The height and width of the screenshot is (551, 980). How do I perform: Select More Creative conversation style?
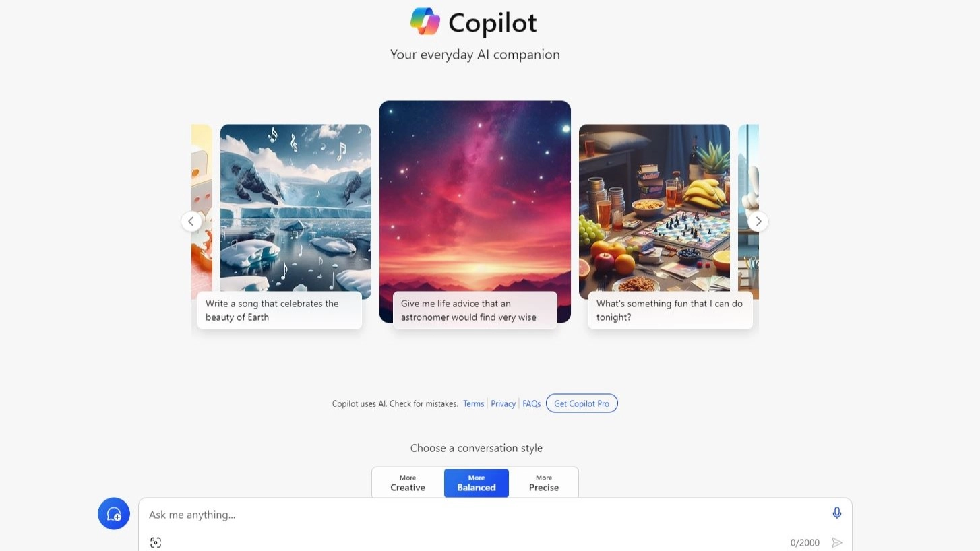408,483
